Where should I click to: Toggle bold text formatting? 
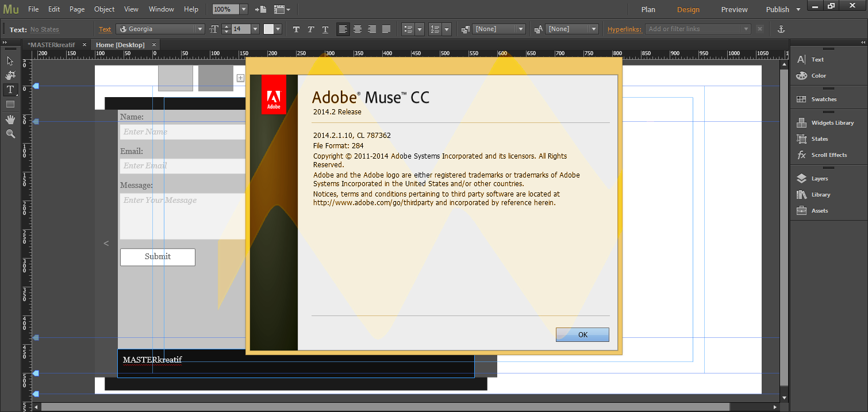pyautogui.click(x=296, y=29)
